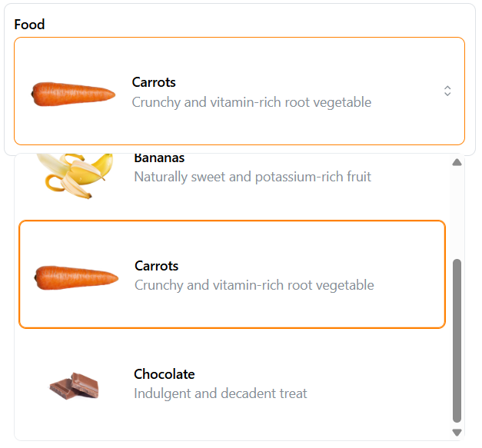Click the up-down chevron icon in Food select

coord(447,91)
